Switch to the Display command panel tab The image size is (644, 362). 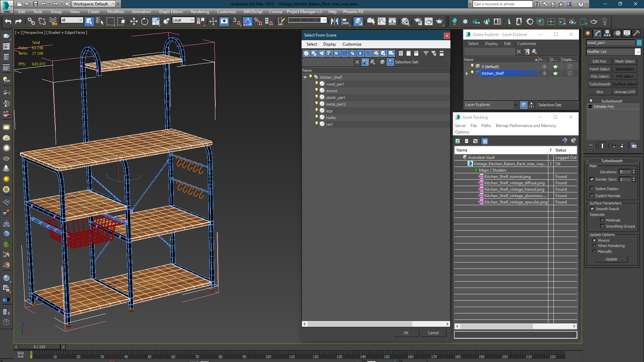[627, 33]
